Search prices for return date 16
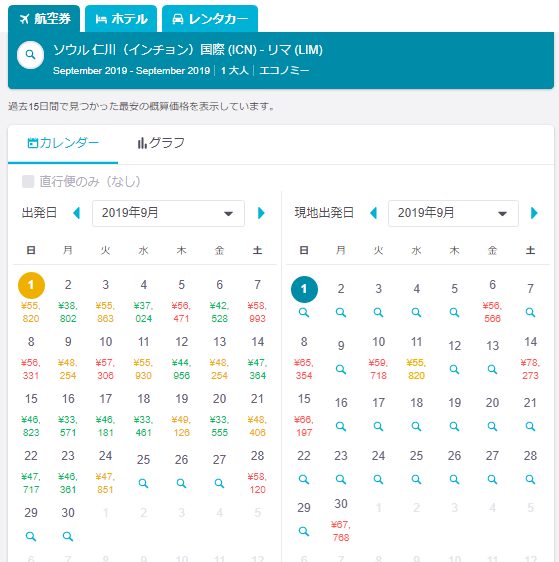Viewport: 559px width, 562px height. coord(341,427)
